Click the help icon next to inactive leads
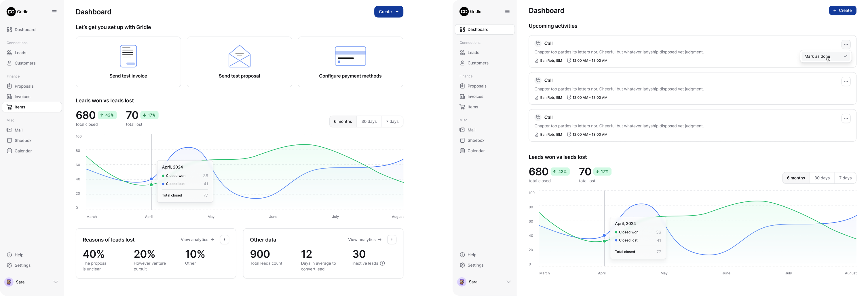 (x=382, y=263)
